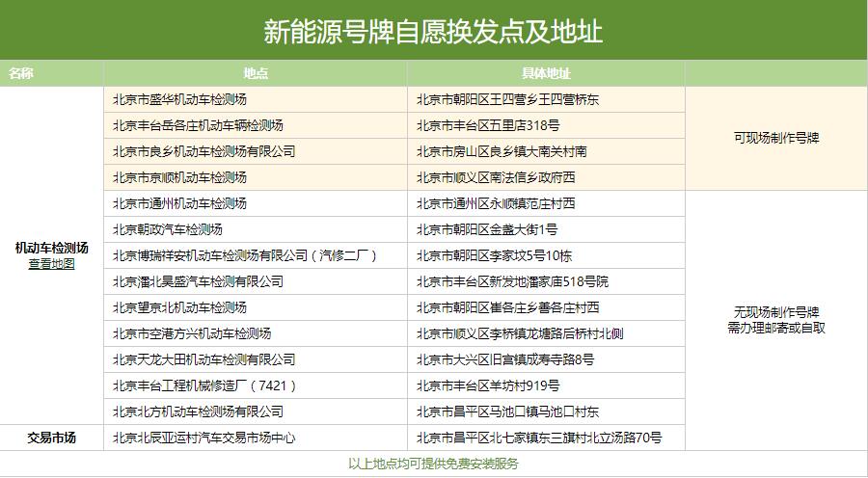Click address 北京市房山区良乡镇大南关村南
868x478 pixels.
click(x=502, y=151)
